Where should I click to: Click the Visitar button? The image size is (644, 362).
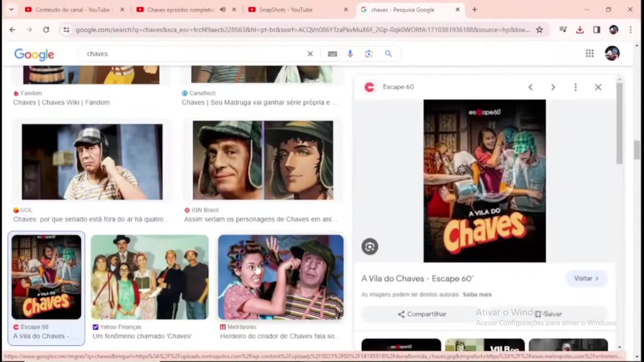click(587, 278)
